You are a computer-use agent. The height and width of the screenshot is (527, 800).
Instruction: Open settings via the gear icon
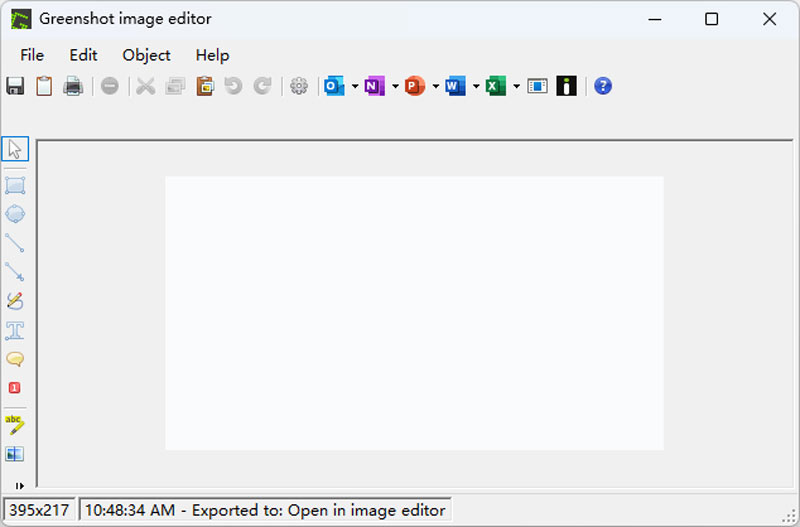tap(298, 86)
